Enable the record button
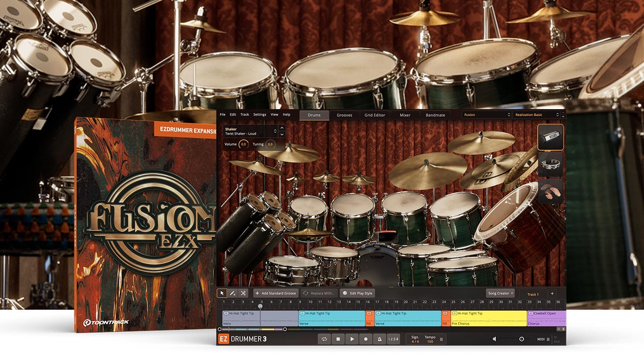Image resolution: width=644 pixels, height=362 pixels. (365, 339)
